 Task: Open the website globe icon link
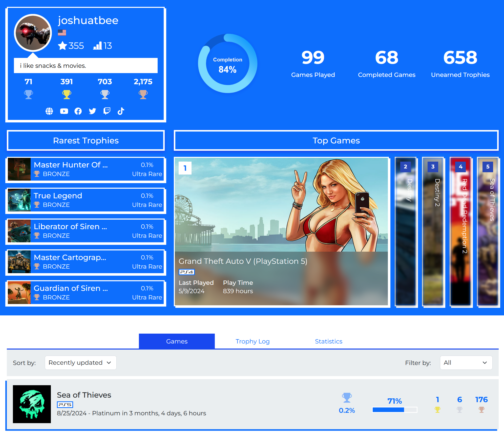pyautogui.click(x=49, y=111)
